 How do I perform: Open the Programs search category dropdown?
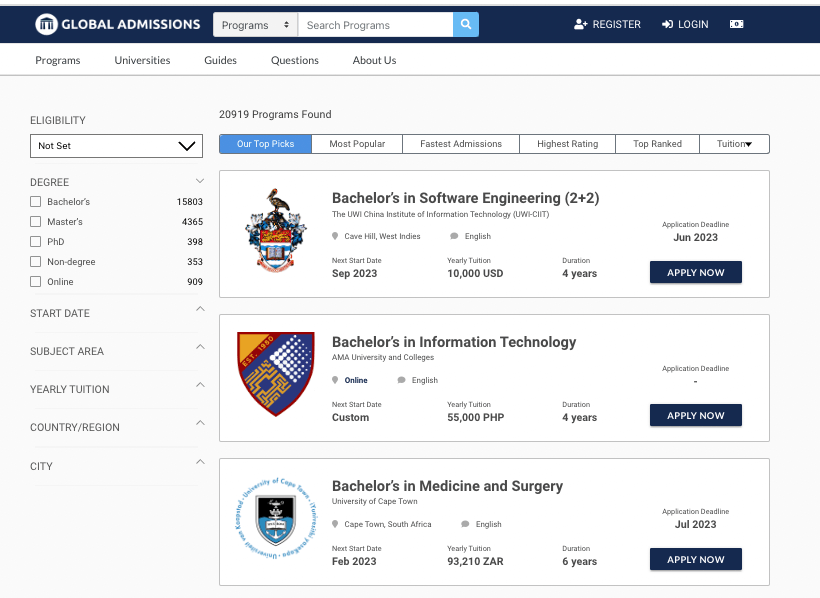pyautogui.click(x=255, y=25)
